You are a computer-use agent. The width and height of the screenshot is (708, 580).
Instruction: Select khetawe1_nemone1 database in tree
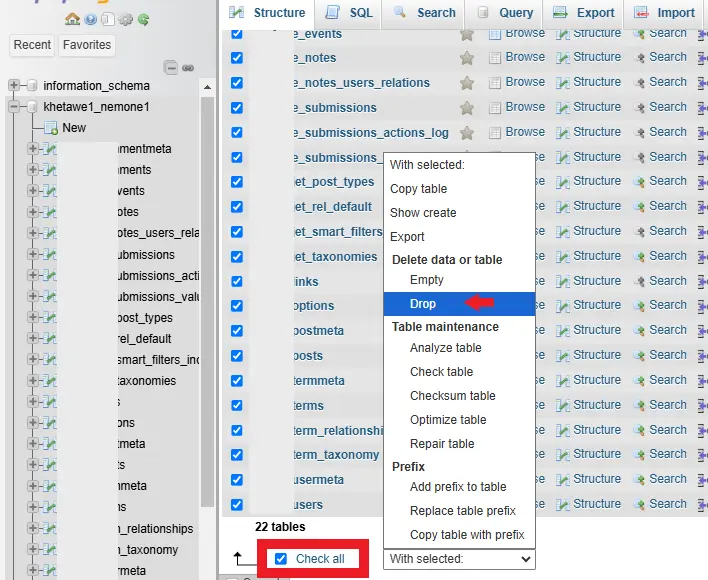96,107
